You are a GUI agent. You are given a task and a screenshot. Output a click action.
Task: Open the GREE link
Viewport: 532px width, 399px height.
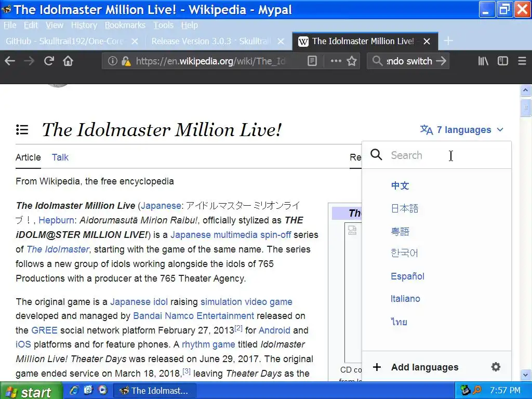(44, 330)
